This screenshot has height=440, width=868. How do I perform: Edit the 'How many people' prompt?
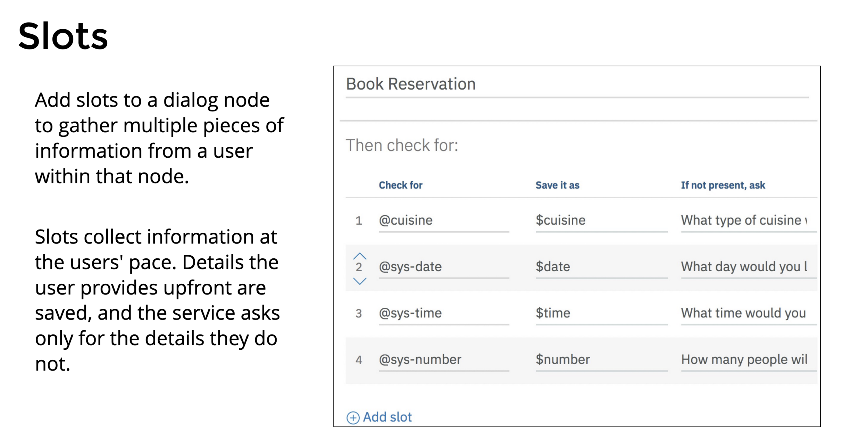pyautogui.click(x=744, y=360)
